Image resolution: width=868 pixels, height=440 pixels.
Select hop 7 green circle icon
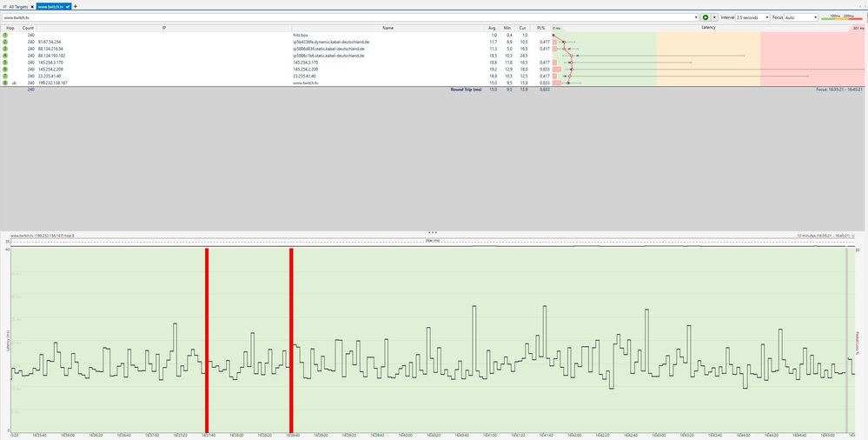click(x=5, y=76)
